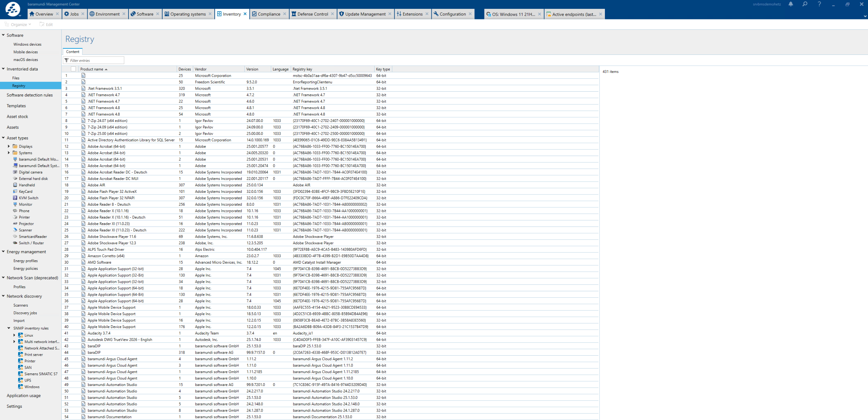Click the Filter entries input field
The image size is (868, 420).
(x=96, y=60)
